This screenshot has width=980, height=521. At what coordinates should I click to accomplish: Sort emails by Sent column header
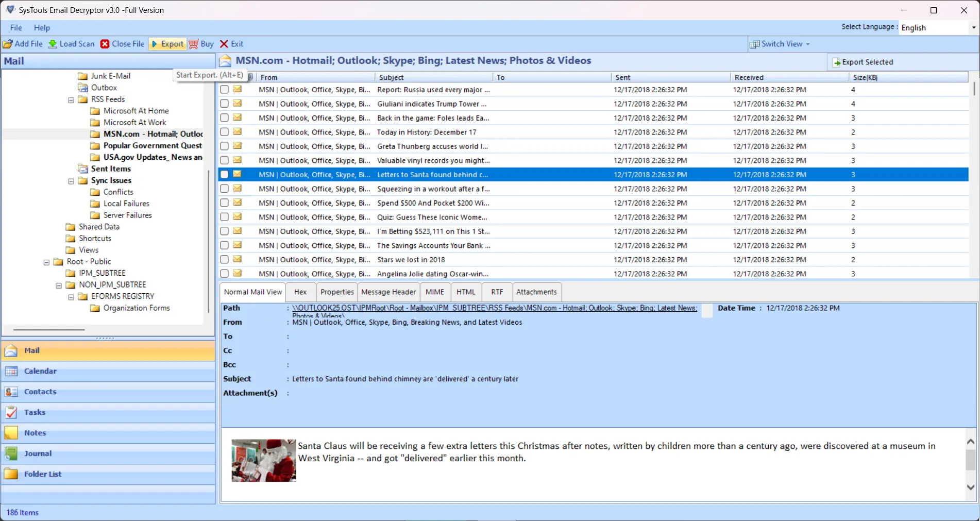tap(671, 77)
